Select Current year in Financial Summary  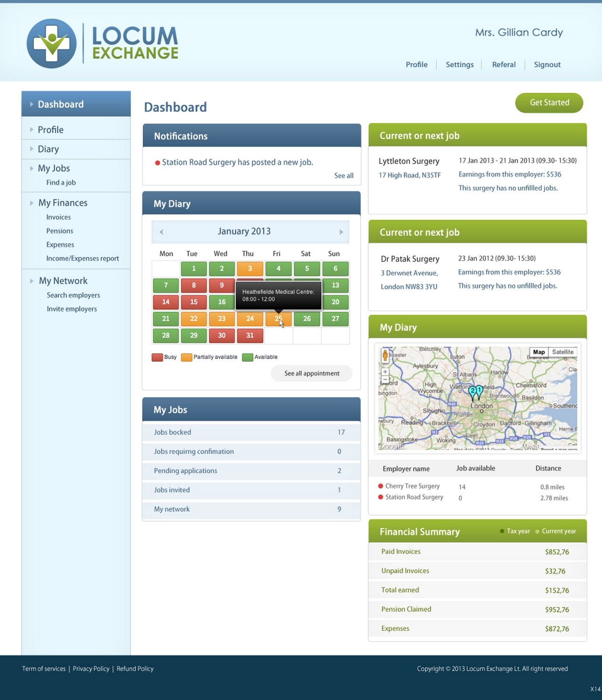(x=555, y=531)
